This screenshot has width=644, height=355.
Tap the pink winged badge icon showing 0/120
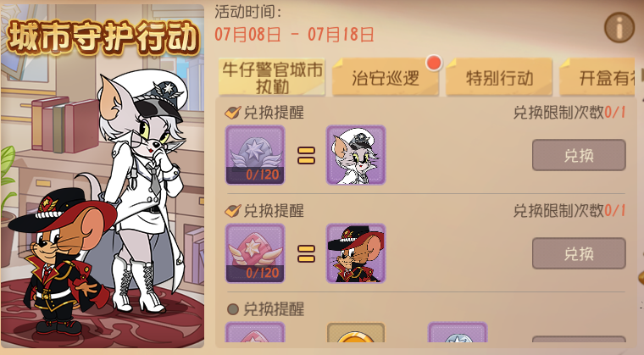pyautogui.click(x=255, y=253)
